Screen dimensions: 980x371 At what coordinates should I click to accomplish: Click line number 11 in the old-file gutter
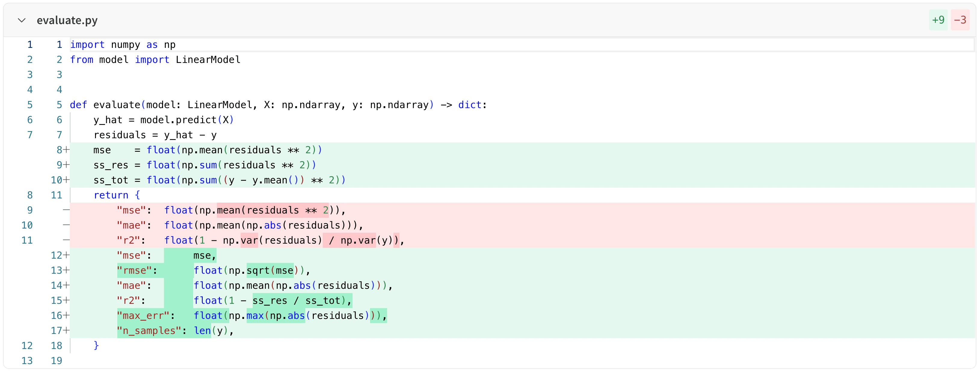27,240
